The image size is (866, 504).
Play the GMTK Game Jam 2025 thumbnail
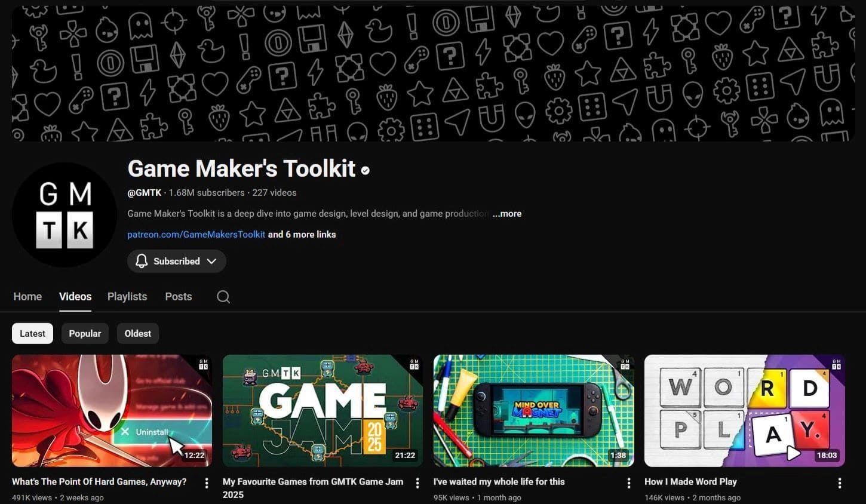[x=323, y=411]
